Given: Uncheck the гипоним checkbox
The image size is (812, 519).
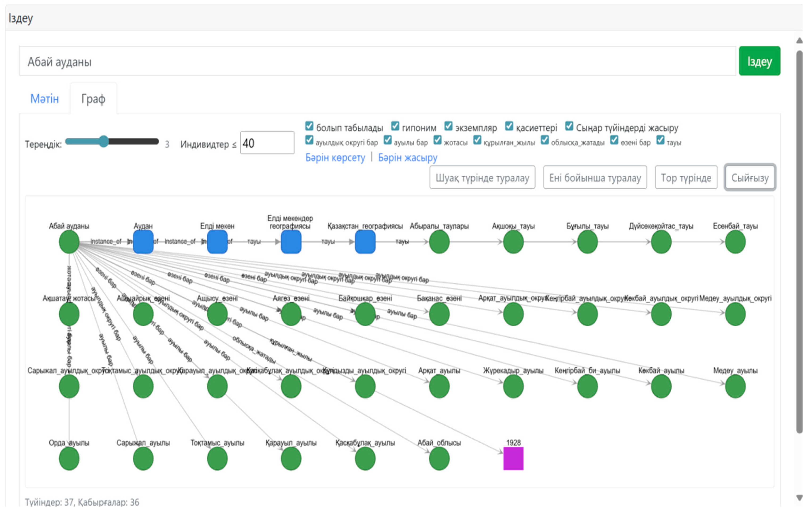Looking at the screenshot, I should pos(395,126).
